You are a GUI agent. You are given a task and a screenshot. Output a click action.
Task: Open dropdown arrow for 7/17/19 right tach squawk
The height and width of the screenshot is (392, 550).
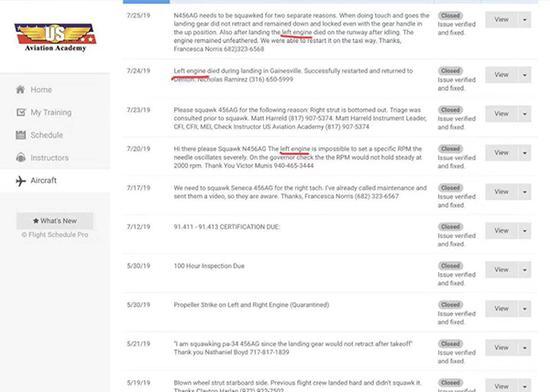525,192
